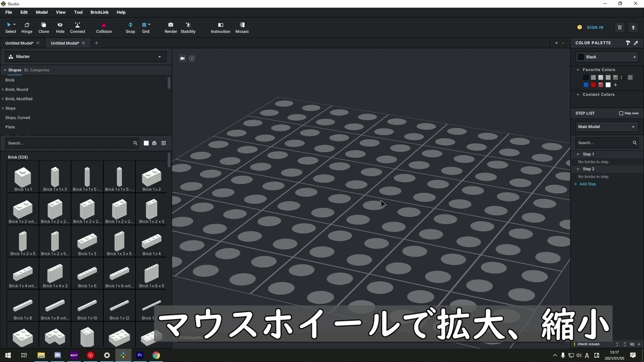Screen dimensions: 644x362
Task: Click the view reset icon beside camera
Action: 192,58
